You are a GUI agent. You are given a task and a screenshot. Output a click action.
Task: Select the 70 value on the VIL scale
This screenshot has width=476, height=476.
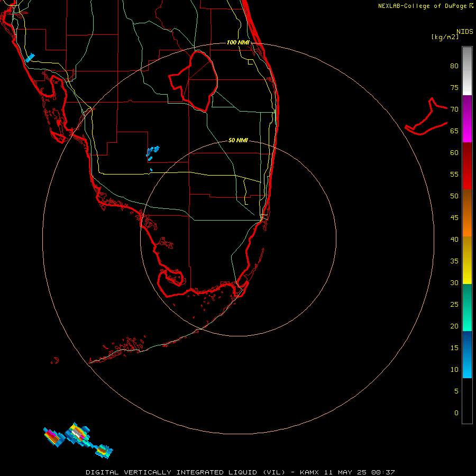(x=454, y=109)
